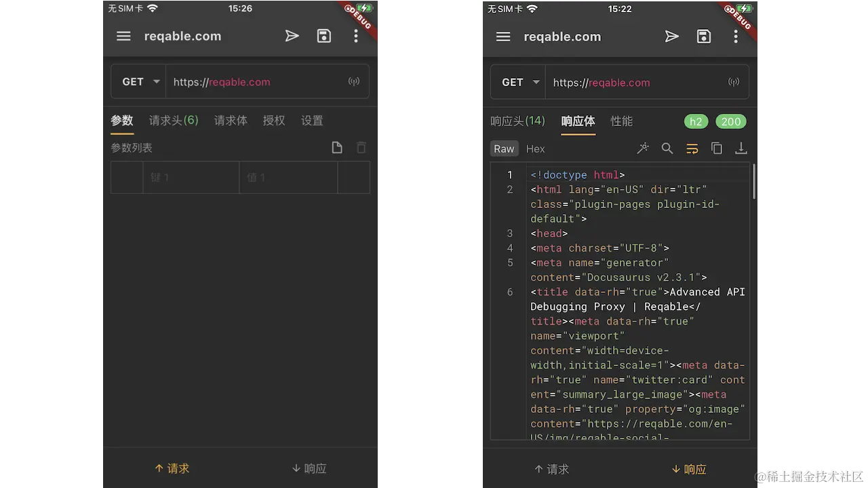Save request with floppy disk icon, left screen

(324, 36)
